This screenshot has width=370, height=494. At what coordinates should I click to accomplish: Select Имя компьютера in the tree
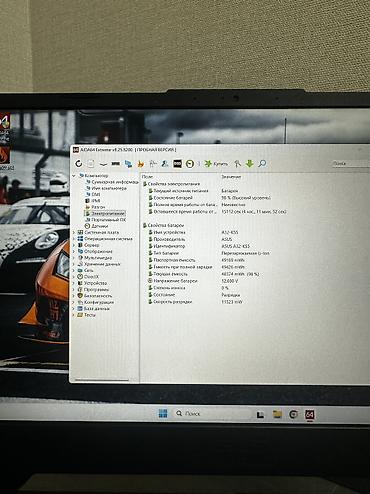[x=106, y=188]
